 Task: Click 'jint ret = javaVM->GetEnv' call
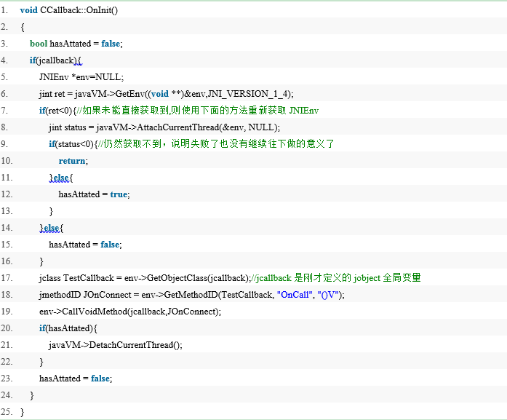pos(92,94)
